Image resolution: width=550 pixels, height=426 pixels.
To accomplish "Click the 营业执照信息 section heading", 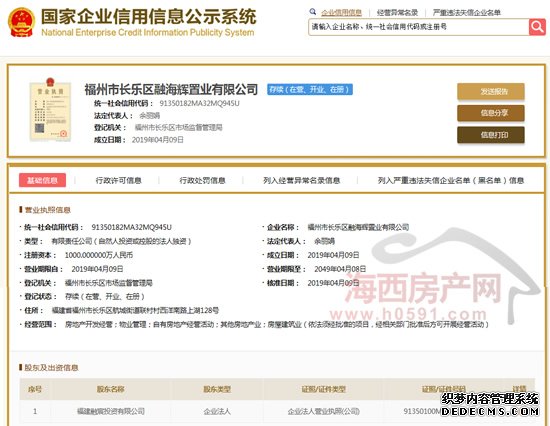I will pos(48,210).
